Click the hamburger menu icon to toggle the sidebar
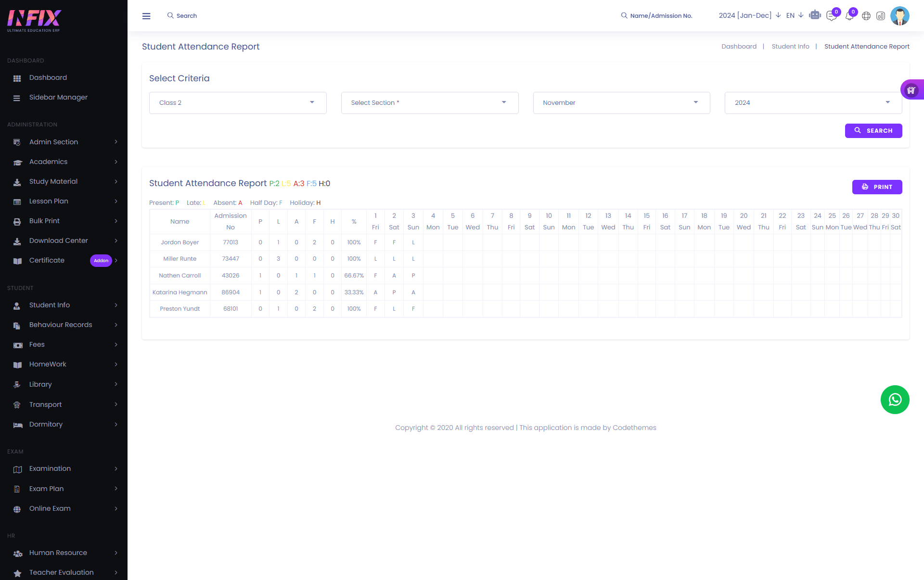924x580 pixels. [x=146, y=16]
